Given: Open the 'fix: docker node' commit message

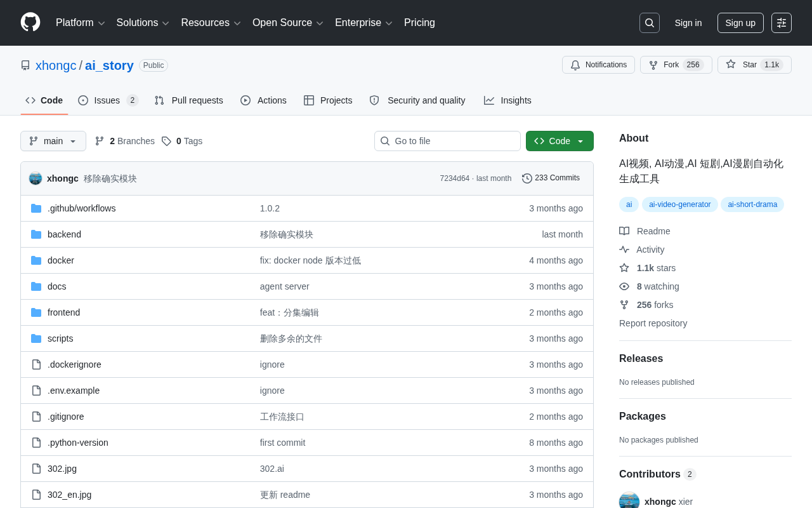Looking at the screenshot, I should [x=310, y=260].
